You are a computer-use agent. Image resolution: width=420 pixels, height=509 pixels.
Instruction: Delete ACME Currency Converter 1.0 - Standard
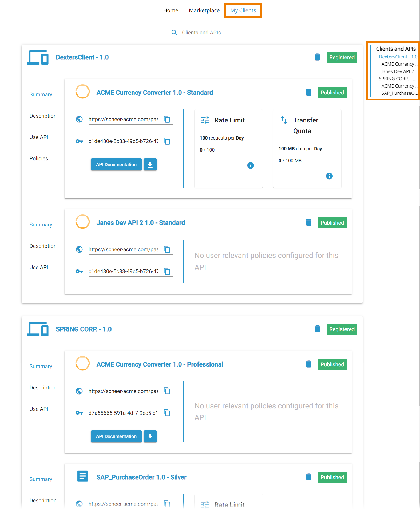click(x=308, y=92)
